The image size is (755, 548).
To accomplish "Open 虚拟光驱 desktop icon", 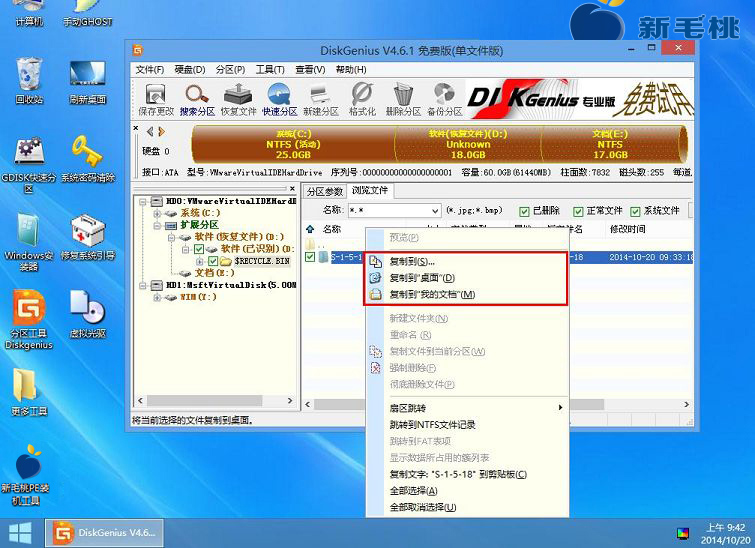I will [x=87, y=314].
